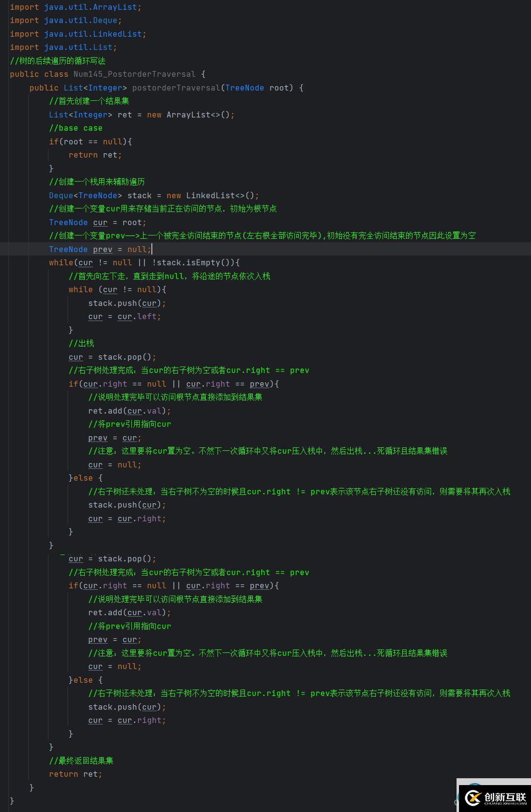Click the java.util.Deque import line
Screen dimensions: 531x812
(x=66, y=21)
